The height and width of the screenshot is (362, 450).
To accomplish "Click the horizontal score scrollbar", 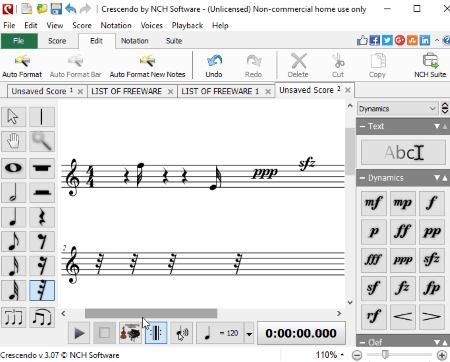I will 151,313.
